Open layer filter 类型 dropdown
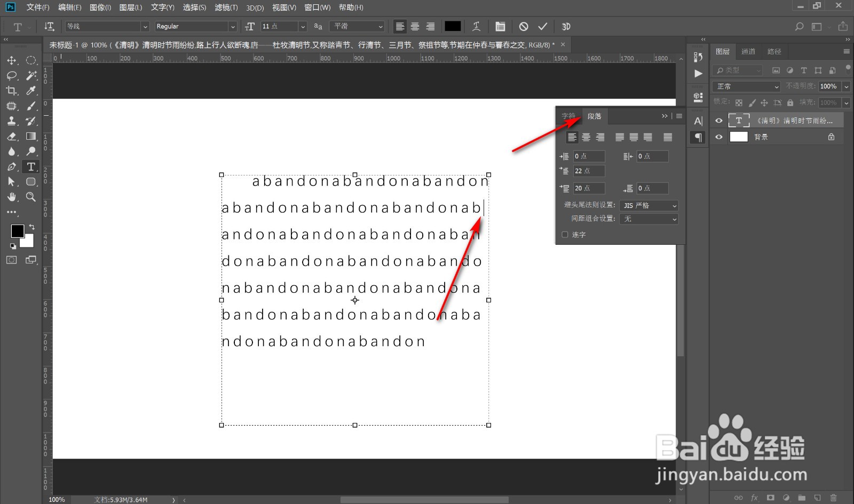 (x=739, y=70)
